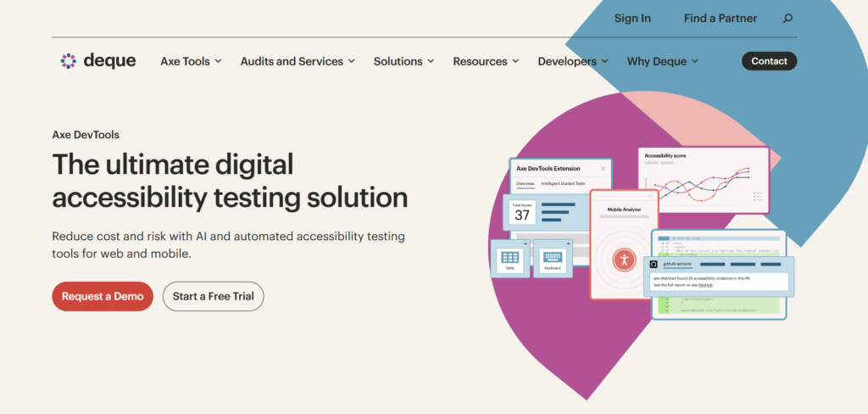This screenshot has height=414, width=868.
Task: Close the Axe DevTools Extension card X
Action: pyautogui.click(x=603, y=169)
